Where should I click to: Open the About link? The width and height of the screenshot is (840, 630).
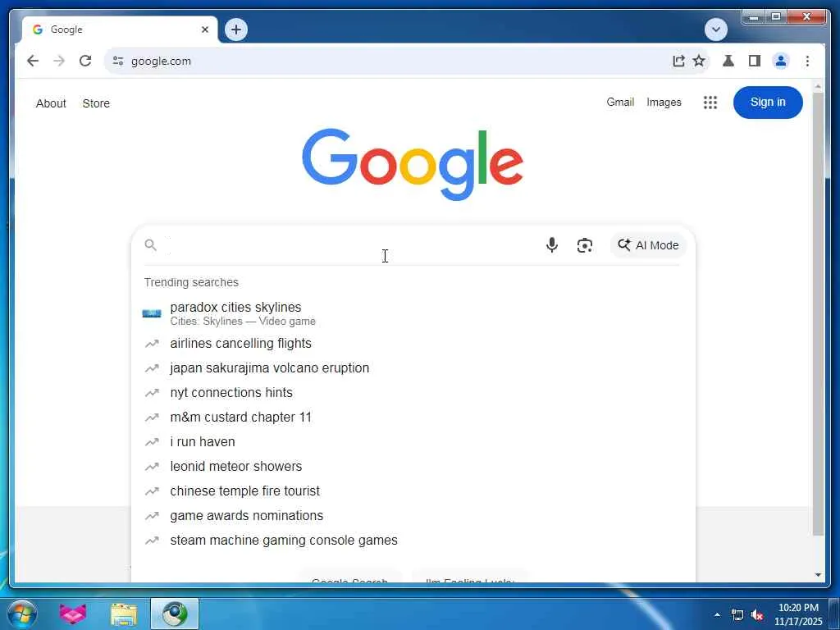click(x=51, y=103)
